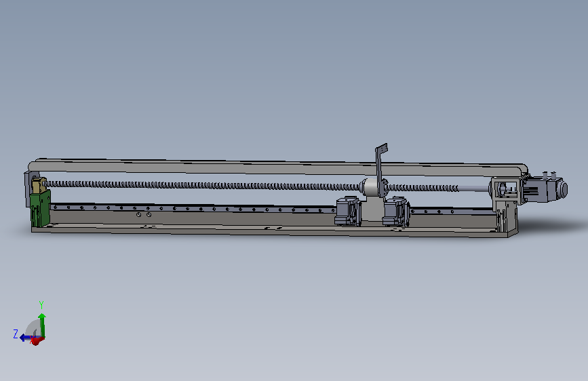Select the long top cover bar
Viewport: 588px width, 381px height.
pyautogui.click(x=277, y=167)
